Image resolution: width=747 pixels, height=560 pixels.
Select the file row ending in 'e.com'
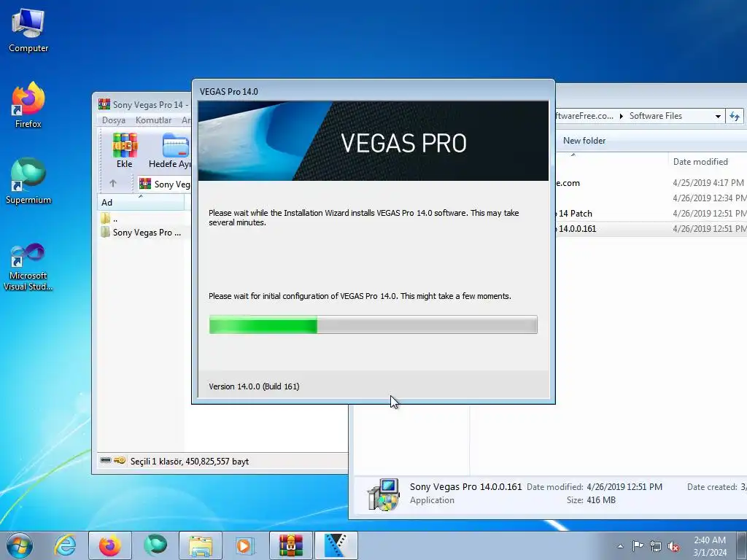pos(651,183)
